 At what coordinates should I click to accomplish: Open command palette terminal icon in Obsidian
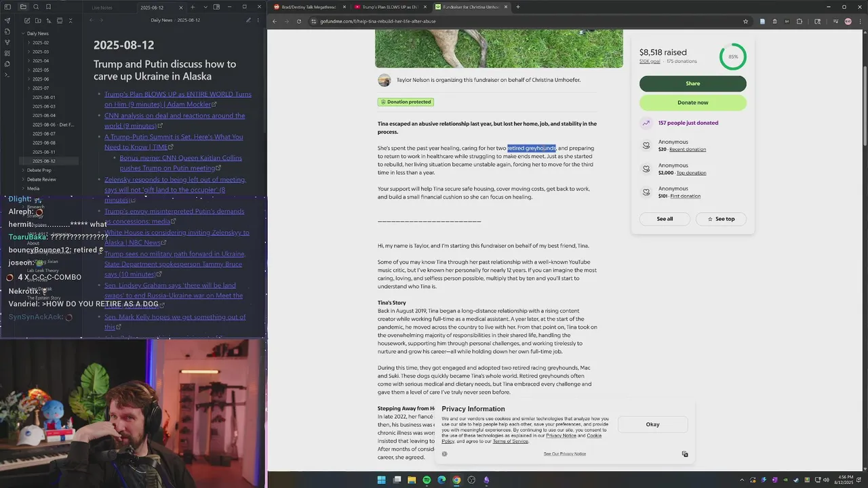point(7,75)
